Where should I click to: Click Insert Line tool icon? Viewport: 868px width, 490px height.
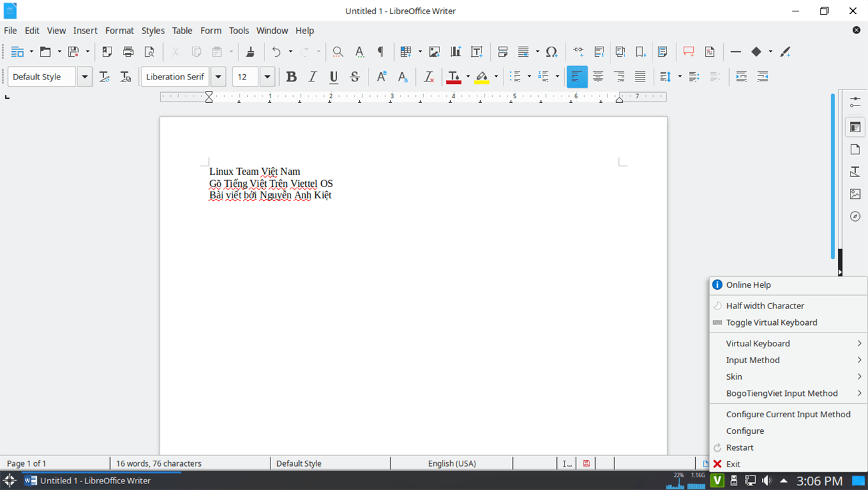736,51
